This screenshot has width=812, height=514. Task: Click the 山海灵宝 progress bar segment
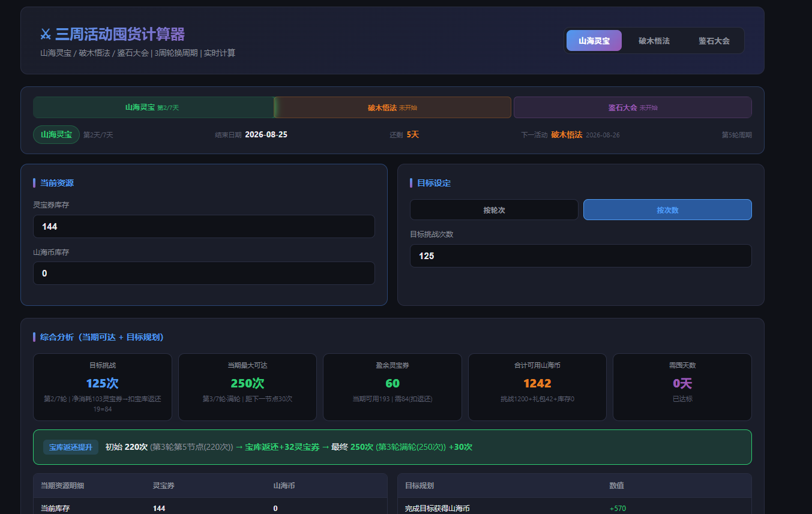(x=154, y=107)
